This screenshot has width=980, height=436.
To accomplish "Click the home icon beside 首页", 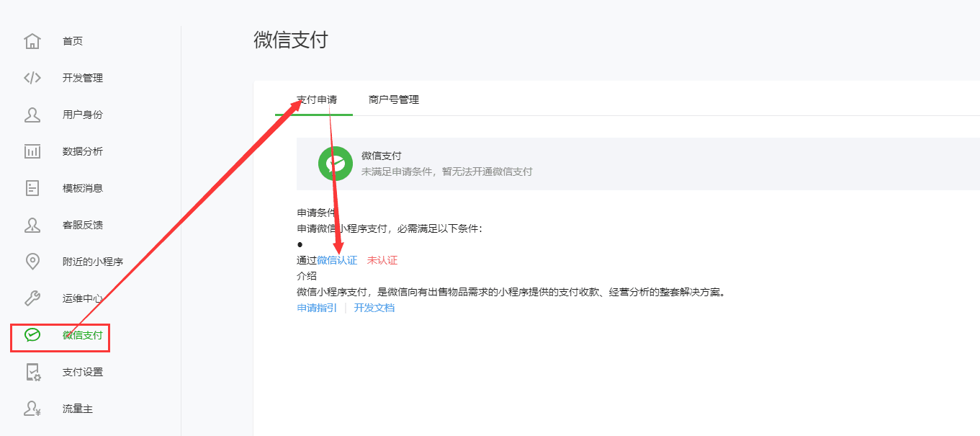I will click(x=32, y=41).
